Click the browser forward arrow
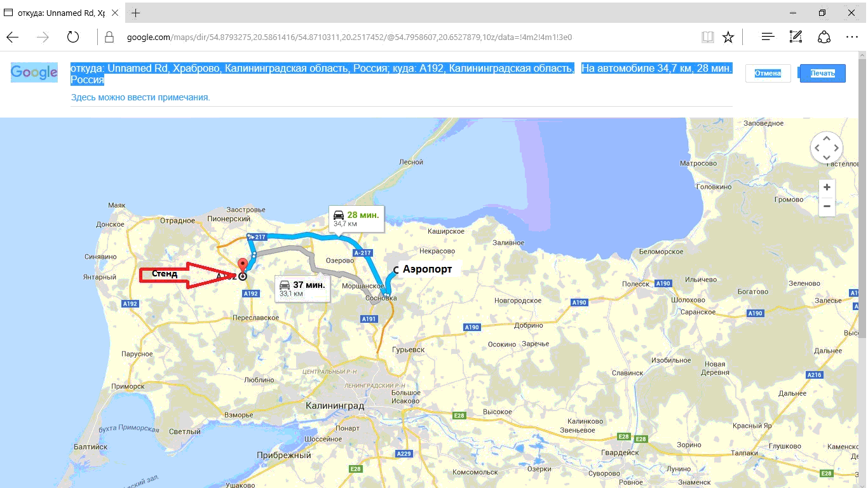The image size is (868, 488). tap(43, 37)
